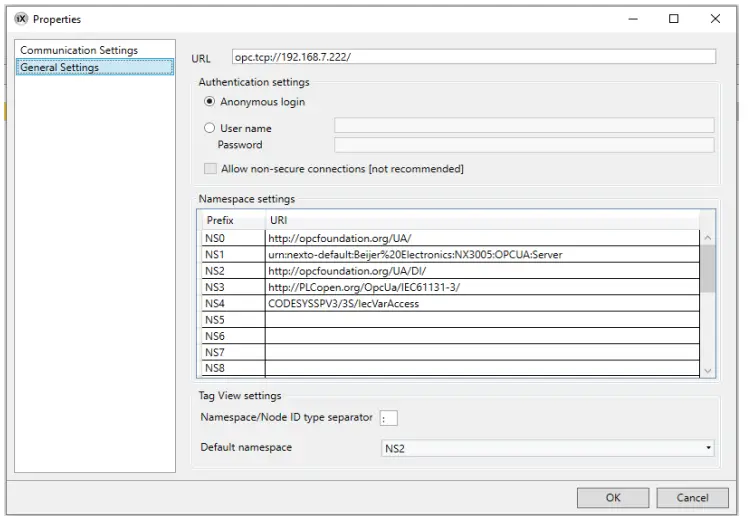Click the empty URI cell for NS5

[x=482, y=319]
